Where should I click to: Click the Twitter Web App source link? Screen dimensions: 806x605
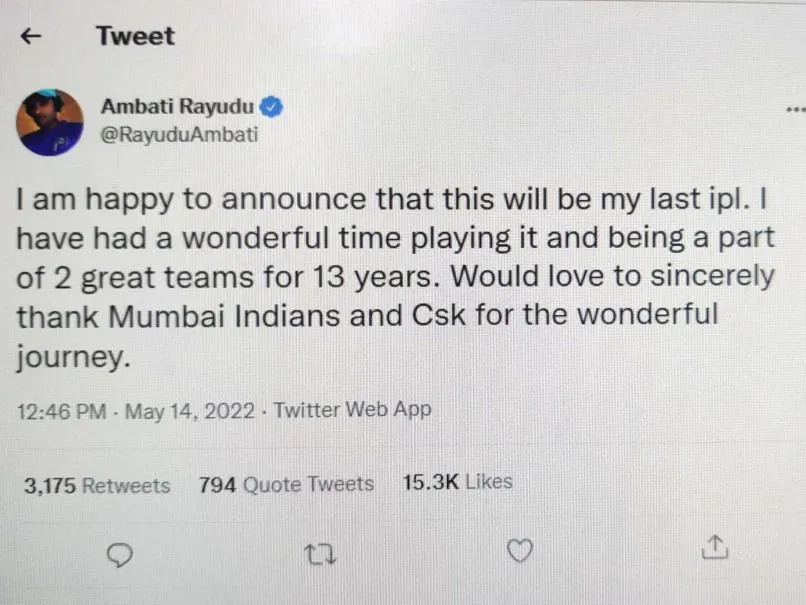click(x=352, y=410)
